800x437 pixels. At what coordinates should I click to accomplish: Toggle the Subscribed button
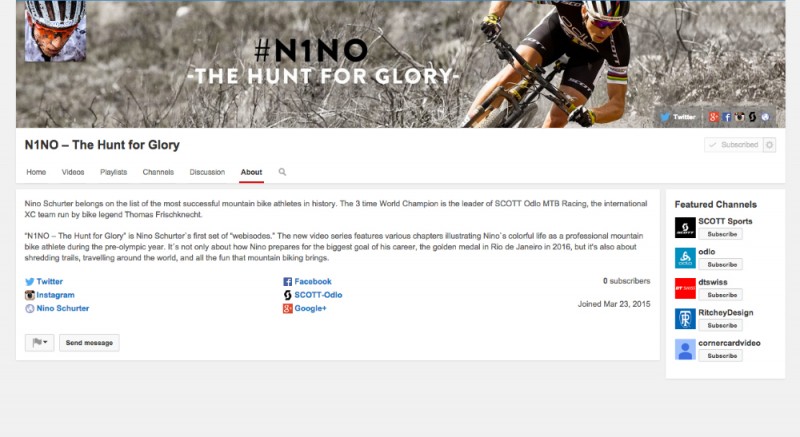[x=734, y=145]
